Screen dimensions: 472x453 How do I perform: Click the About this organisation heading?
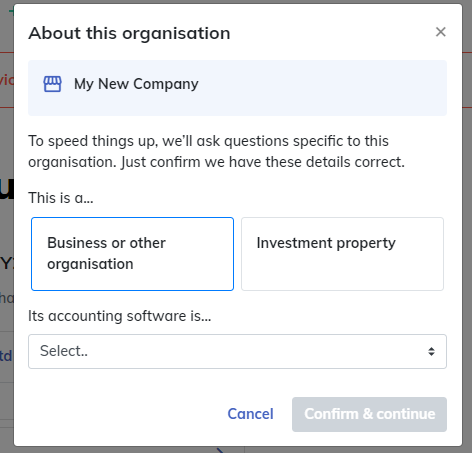(129, 33)
